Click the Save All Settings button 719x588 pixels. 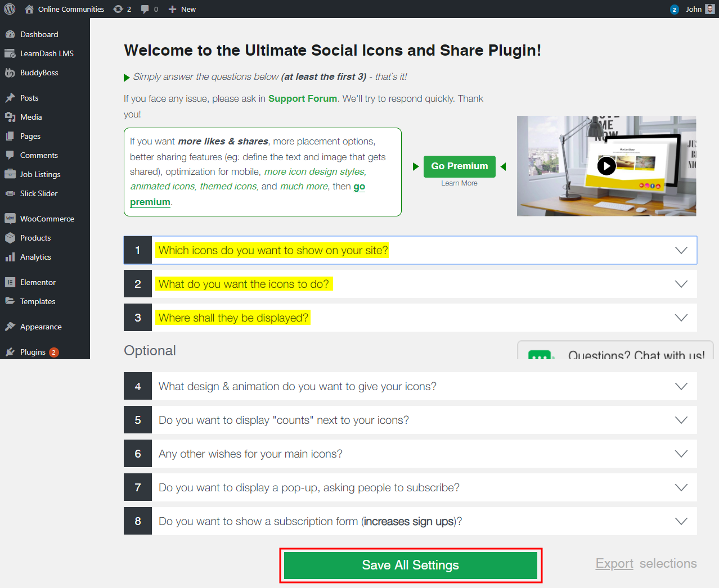click(x=410, y=565)
